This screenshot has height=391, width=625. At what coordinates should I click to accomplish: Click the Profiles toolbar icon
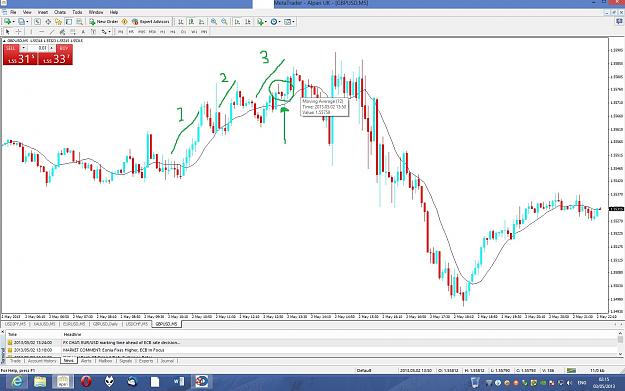coord(21,22)
